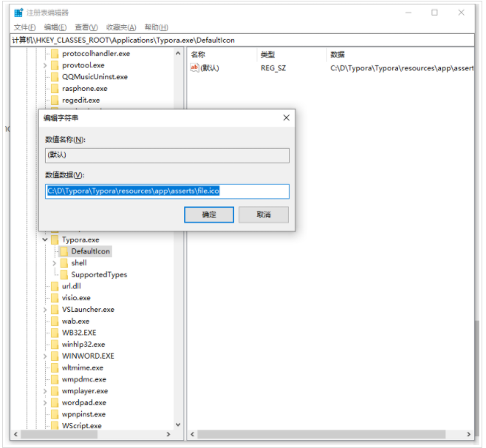Click tree horizontal scroll-left arrow

coord(16,435)
